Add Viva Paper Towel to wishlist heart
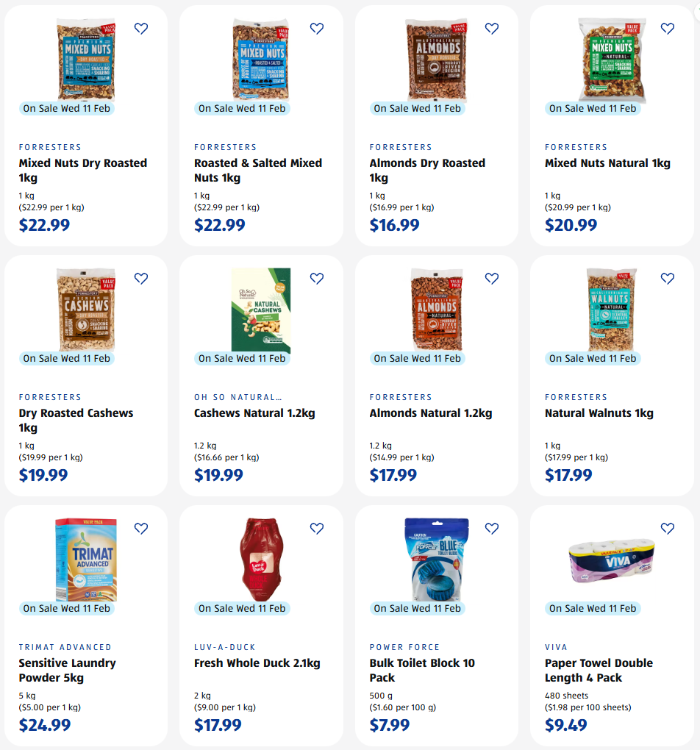Viewport: 700px width, 750px height. 667,529
